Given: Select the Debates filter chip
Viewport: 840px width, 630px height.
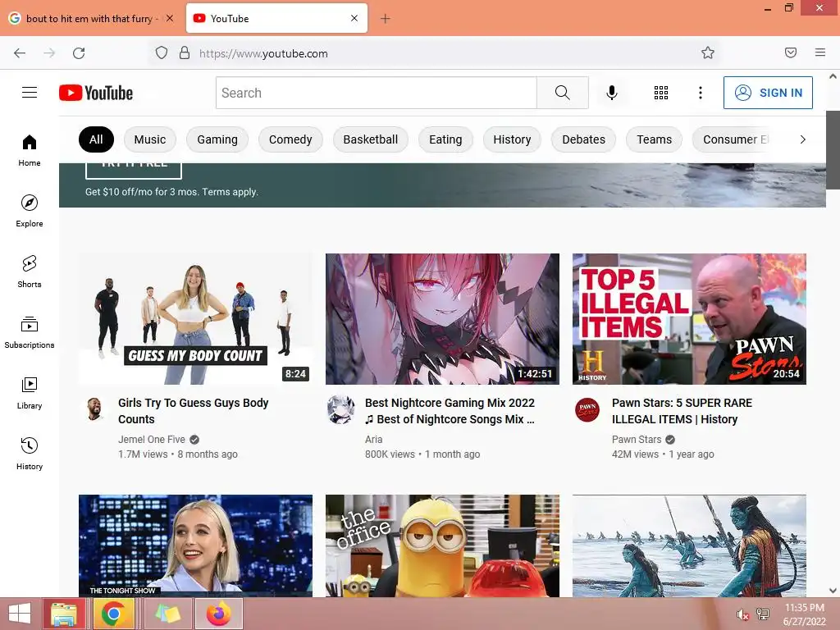Looking at the screenshot, I should coord(584,139).
